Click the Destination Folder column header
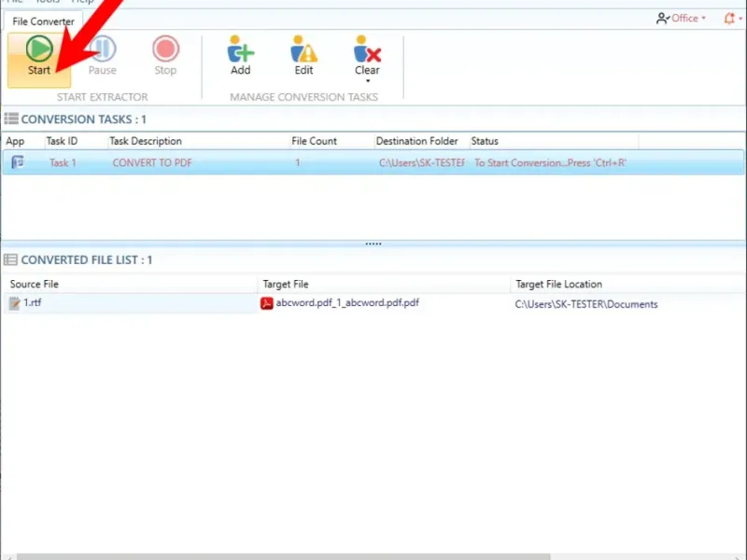Screen dimensions: 747x560 click(x=416, y=142)
